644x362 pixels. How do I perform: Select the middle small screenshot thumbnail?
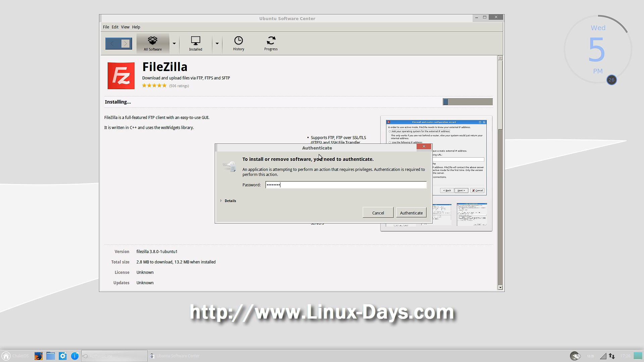pos(437,215)
